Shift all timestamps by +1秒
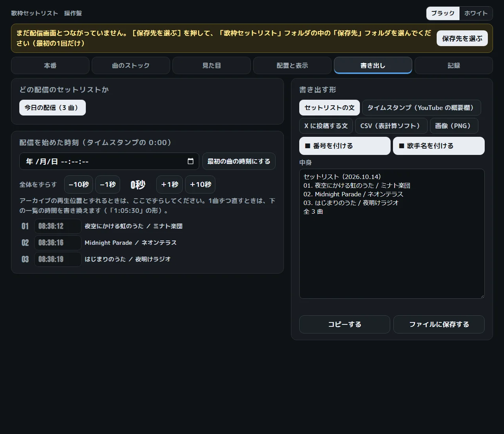 click(x=170, y=184)
